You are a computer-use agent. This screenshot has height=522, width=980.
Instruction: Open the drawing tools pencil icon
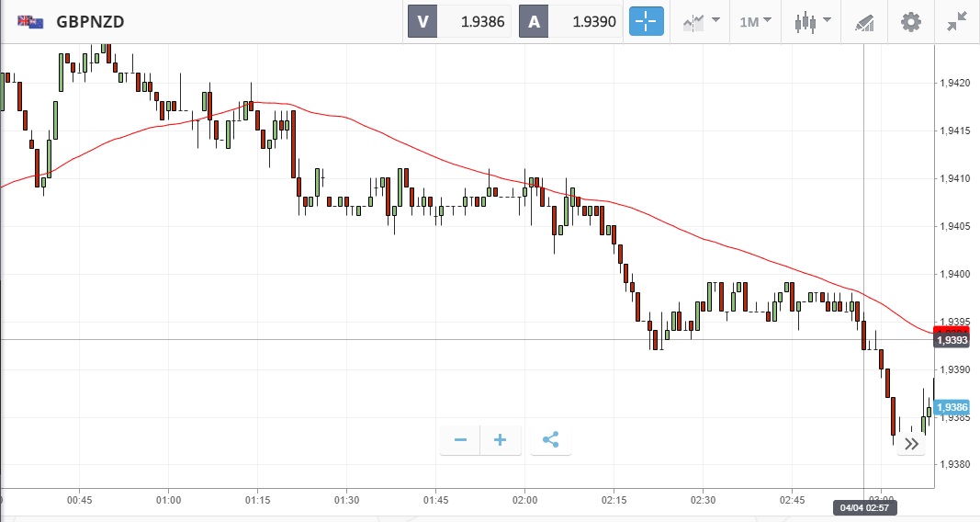[x=864, y=21]
